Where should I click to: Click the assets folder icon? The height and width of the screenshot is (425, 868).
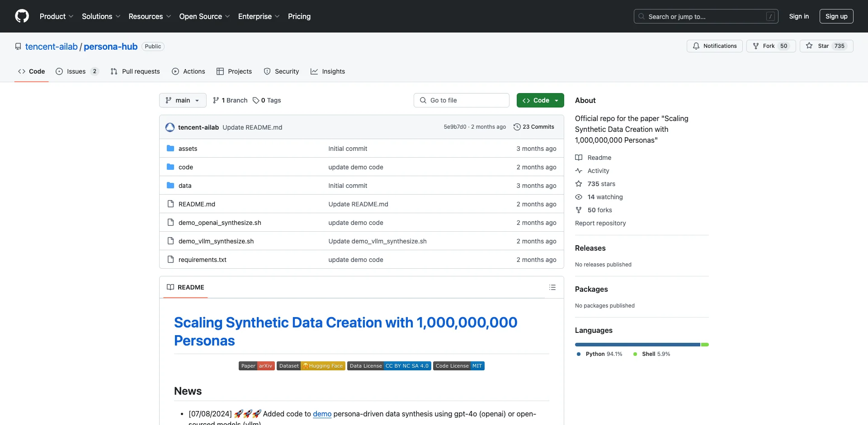pyautogui.click(x=170, y=148)
